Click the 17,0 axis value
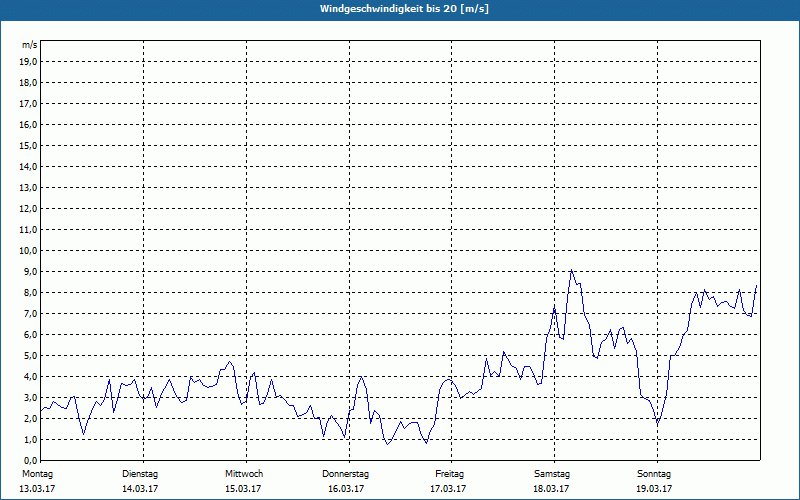 27,104
